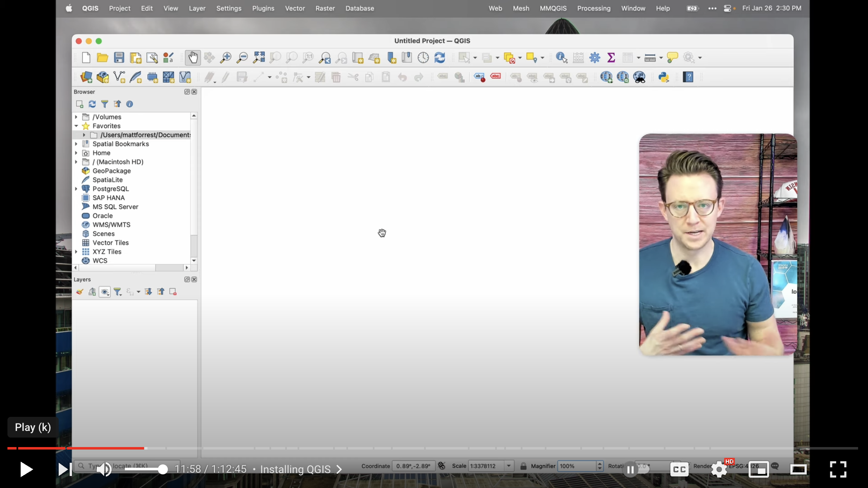Open an existing project folder icon
Viewport: 868px width, 488px height.
tap(102, 57)
